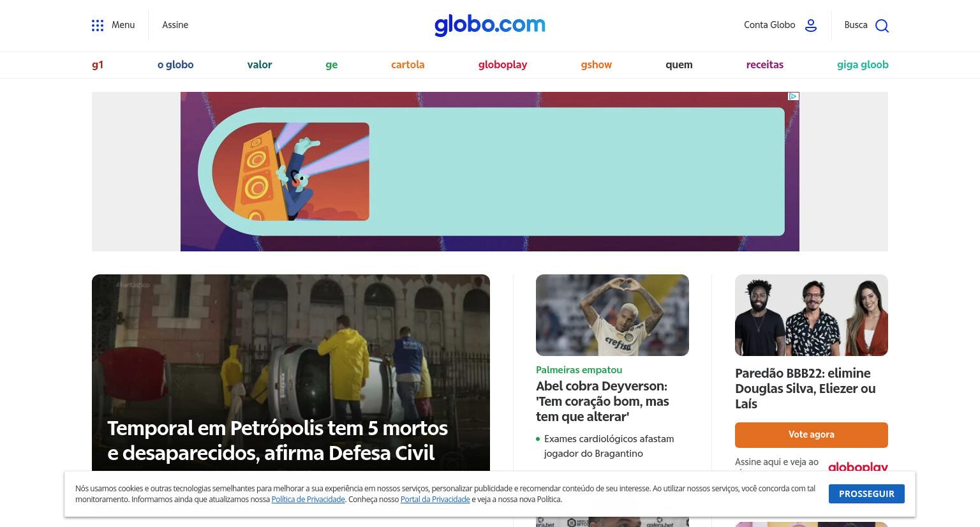Open the Política de Privacidade link
This screenshot has width=980, height=527.
coord(308,500)
